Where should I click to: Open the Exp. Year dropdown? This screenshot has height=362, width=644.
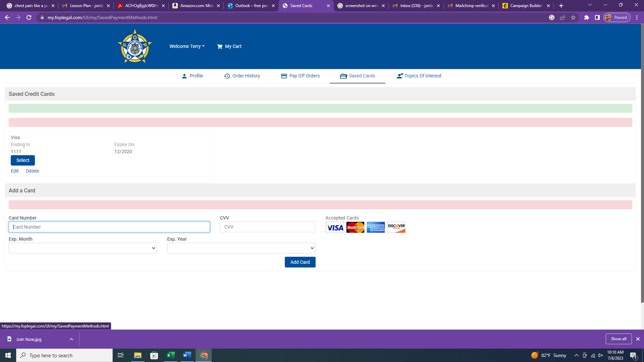coord(241,248)
